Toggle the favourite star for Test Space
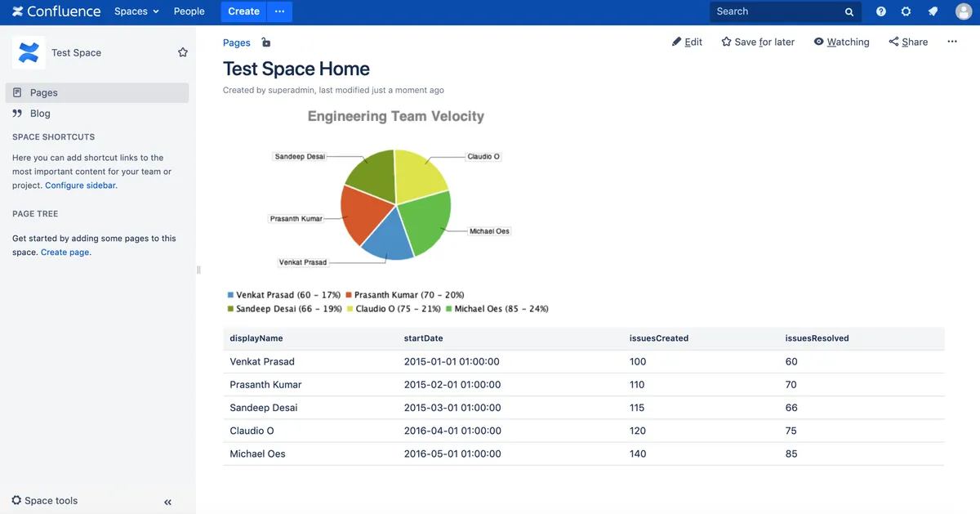Screen dimensions: 980x514 183,52
